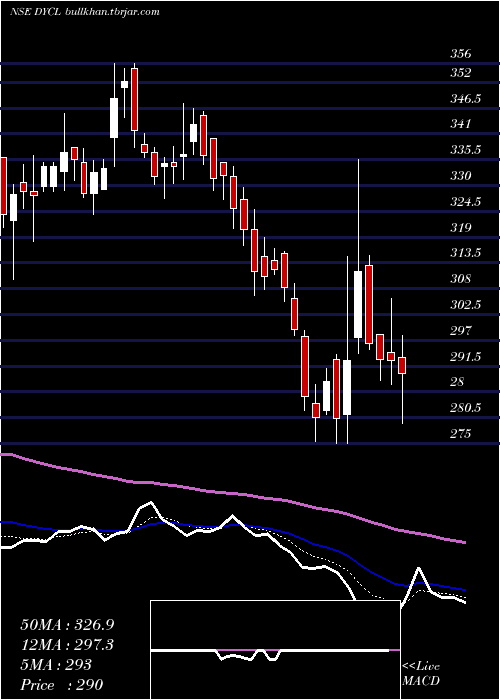Click the 330 price axis label
Image resolution: width=500 pixels, height=700 pixels.
[x=460, y=176]
